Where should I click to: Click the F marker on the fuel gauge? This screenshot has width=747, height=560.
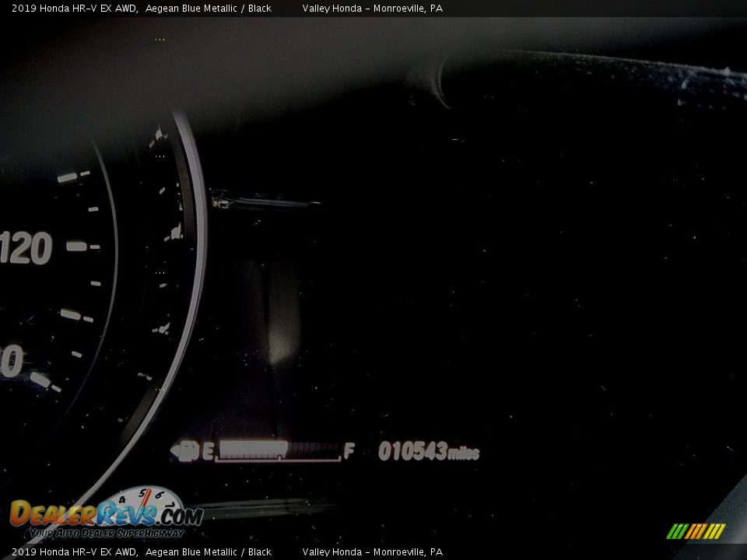point(349,450)
